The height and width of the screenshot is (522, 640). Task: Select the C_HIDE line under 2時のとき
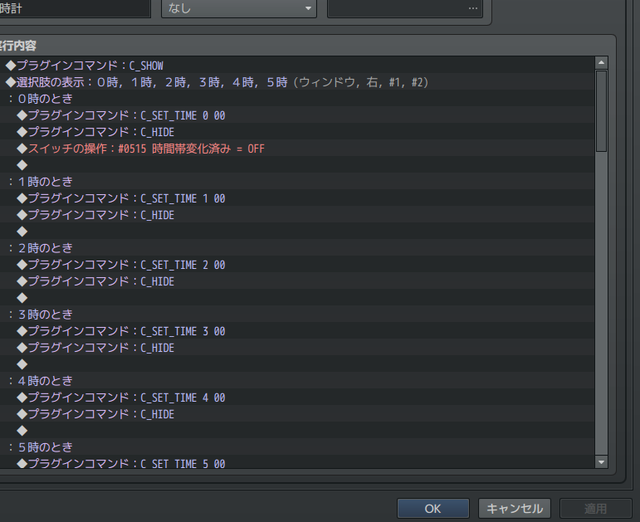click(297, 281)
